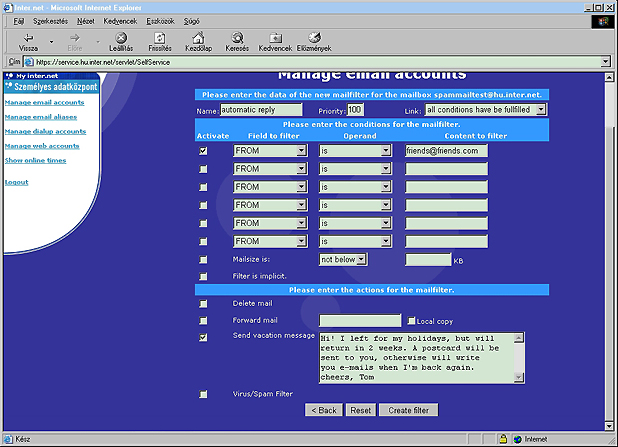Open the Link conditions dropdown
The width and height of the screenshot is (618, 447).
pos(540,110)
